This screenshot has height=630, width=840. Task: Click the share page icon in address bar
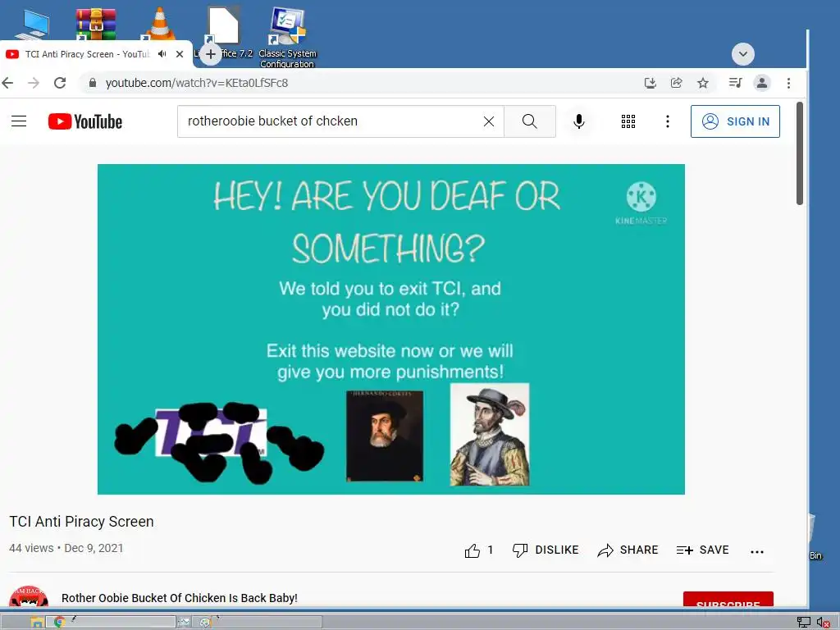click(x=677, y=83)
